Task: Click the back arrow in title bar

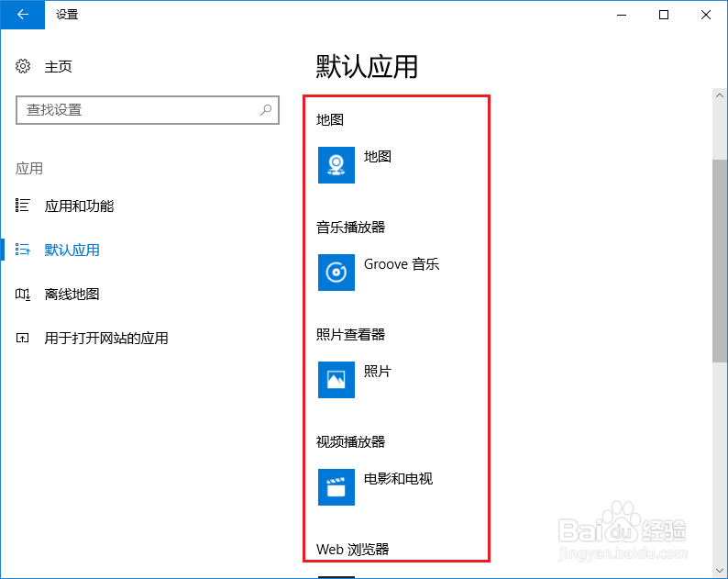Action: pyautogui.click(x=22, y=15)
